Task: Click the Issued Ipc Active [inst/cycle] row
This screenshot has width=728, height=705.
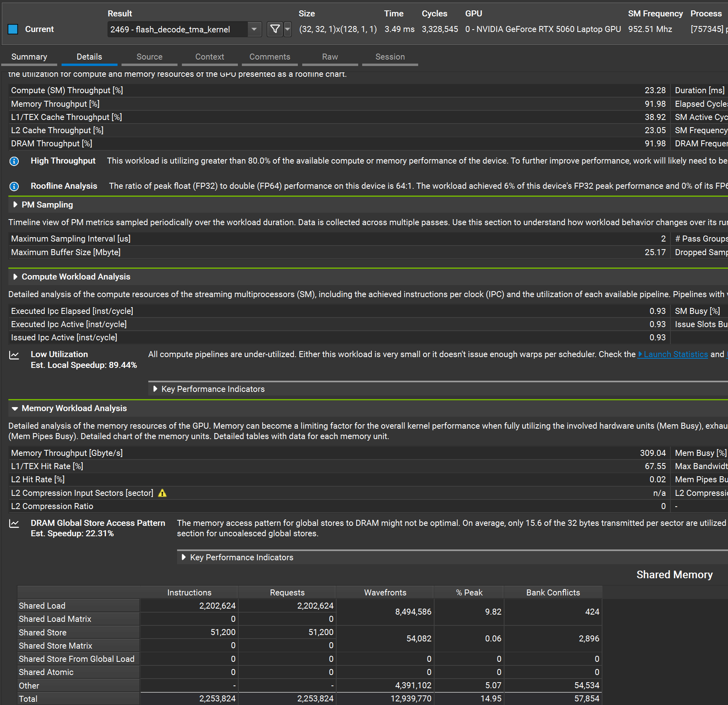Action: click(x=338, y=338)
